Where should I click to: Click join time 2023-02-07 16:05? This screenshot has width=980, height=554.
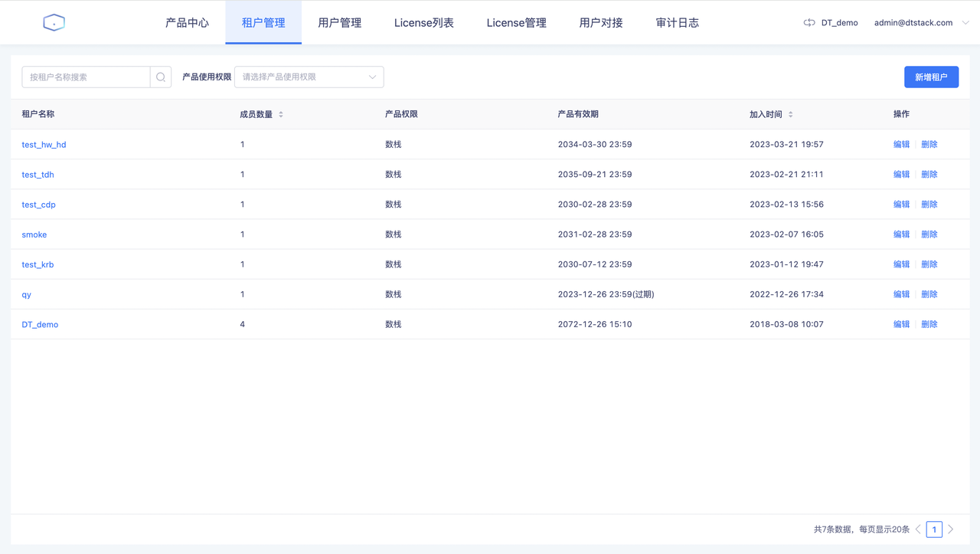[x=786, y=234]
